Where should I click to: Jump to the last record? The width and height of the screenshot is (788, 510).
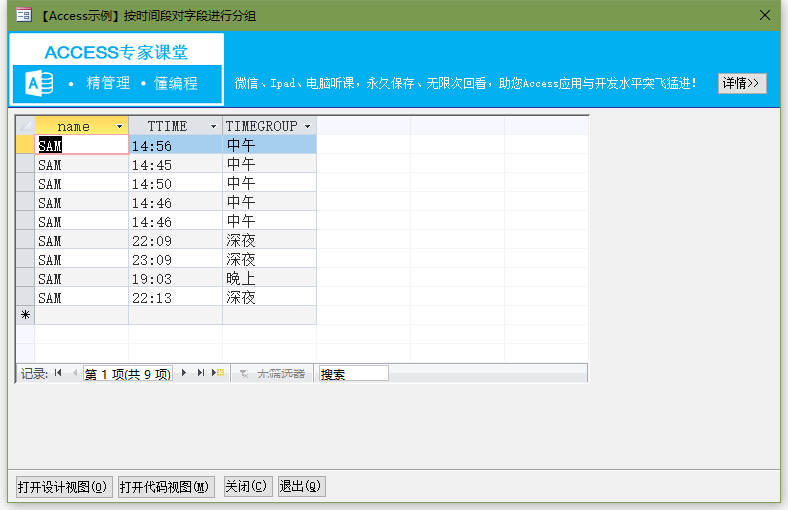pos(201,373)
